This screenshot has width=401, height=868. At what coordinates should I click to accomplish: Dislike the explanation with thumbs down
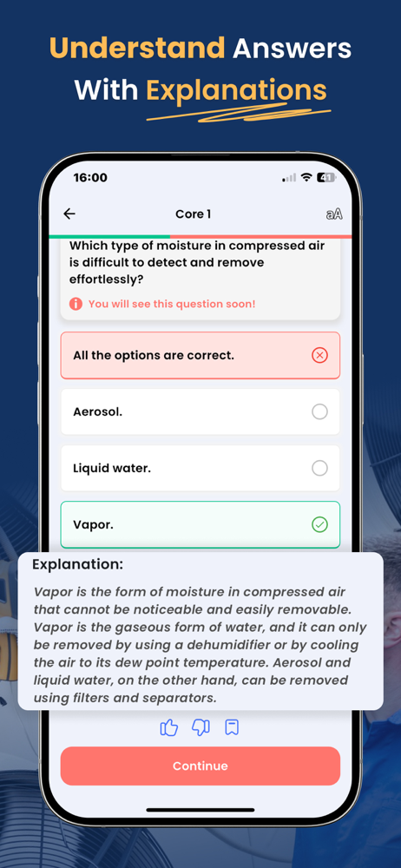[200, 727]
